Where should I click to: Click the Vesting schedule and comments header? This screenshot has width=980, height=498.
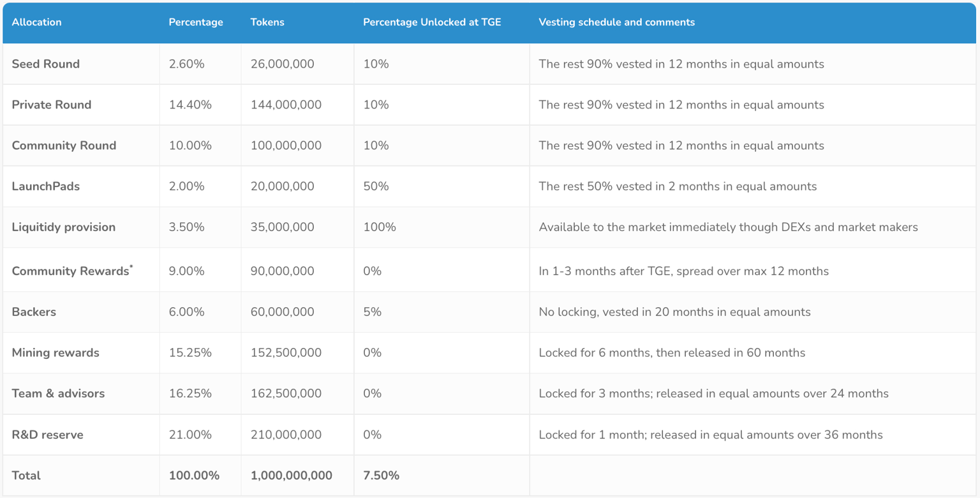point(616,22)
